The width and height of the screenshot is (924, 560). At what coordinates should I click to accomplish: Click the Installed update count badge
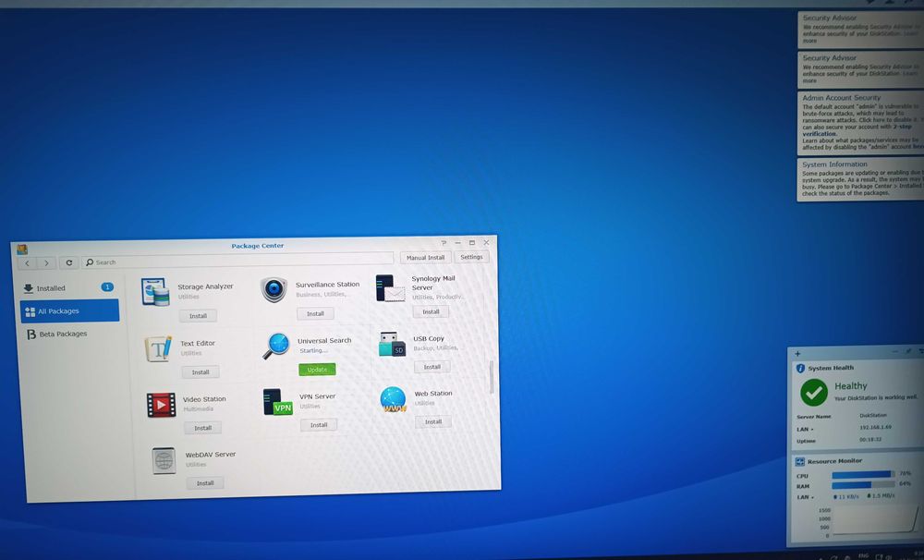click(x=107, y=287)
